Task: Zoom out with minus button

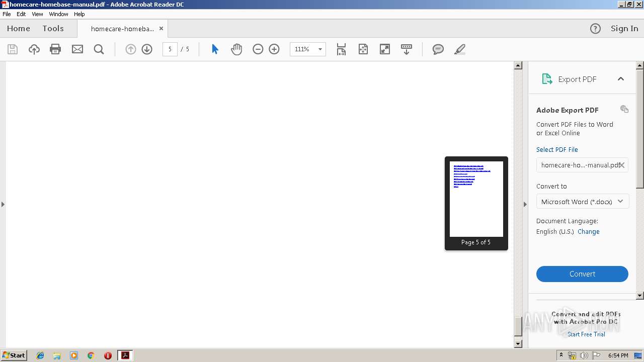Action: [258, 49]
